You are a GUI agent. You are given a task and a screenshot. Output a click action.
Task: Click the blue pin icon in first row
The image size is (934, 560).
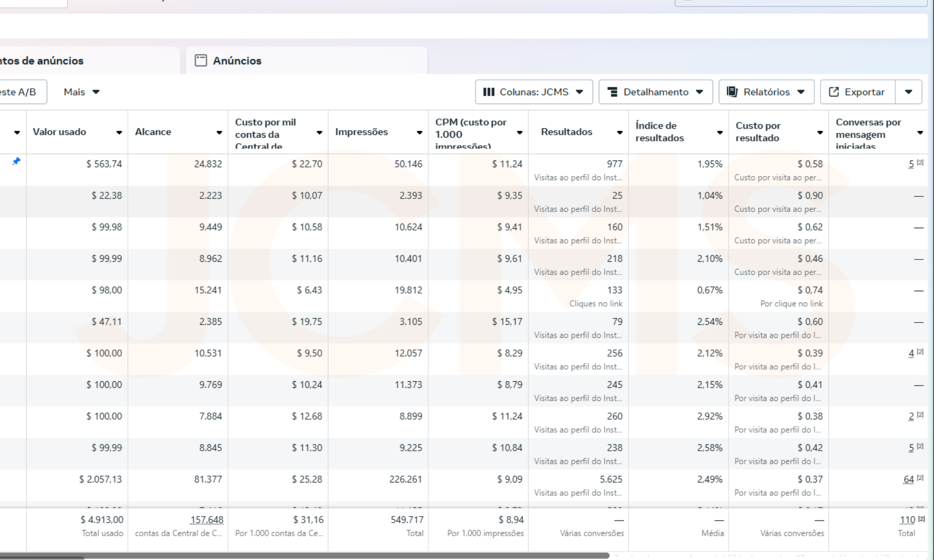(x=16, y=161)
